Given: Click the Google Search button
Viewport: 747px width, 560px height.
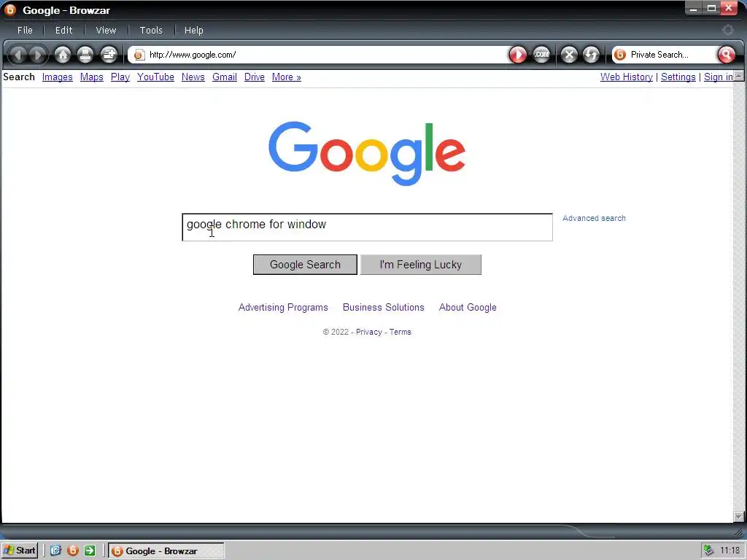Looking at the screenshot, I should [305, 265].
